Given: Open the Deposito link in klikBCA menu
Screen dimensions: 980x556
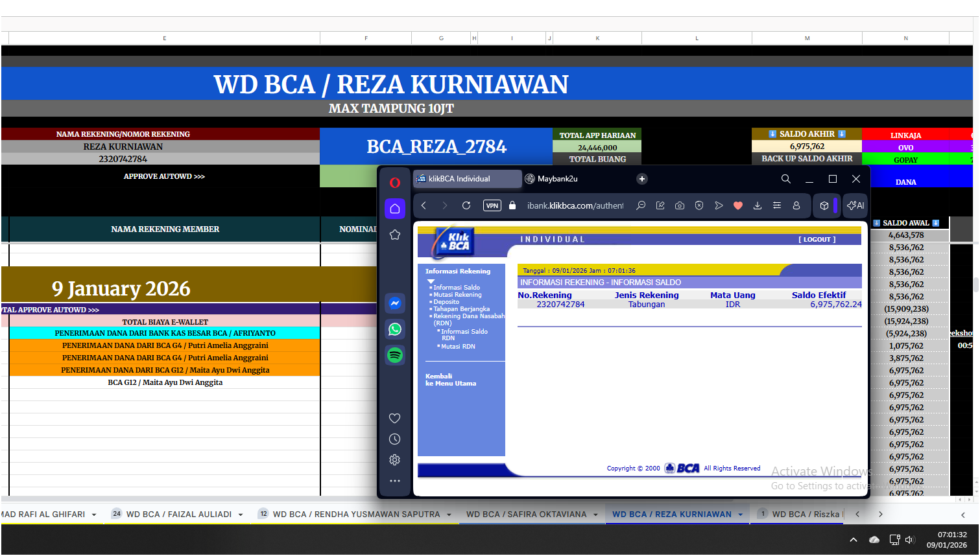Looking at the screenshot, I should tap(446, 302).
